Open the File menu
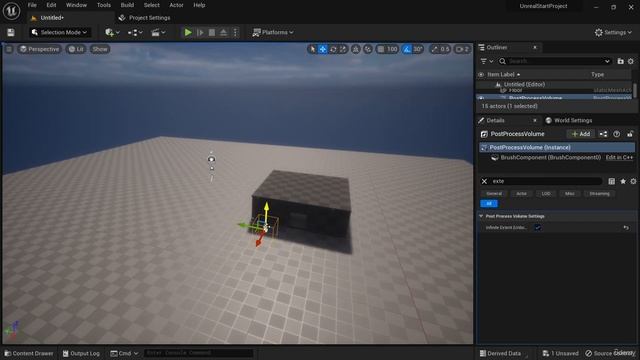640x360 pixels. click(32, 5)
